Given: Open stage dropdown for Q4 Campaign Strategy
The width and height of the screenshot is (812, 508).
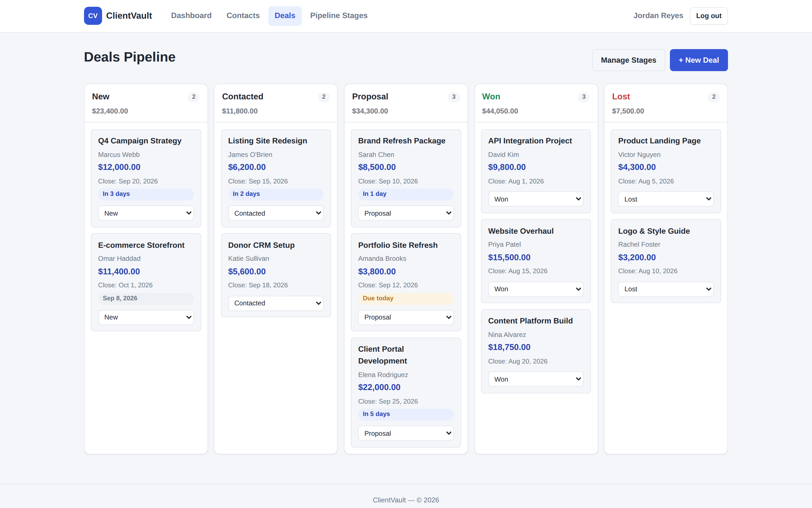Looking at the screenshot, I should (x=146, y=213).
